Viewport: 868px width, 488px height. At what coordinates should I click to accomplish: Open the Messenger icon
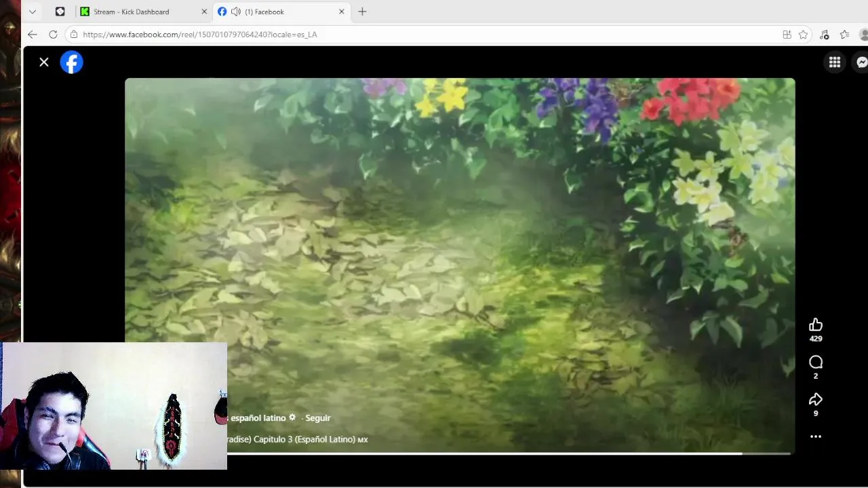pos(862,62)
